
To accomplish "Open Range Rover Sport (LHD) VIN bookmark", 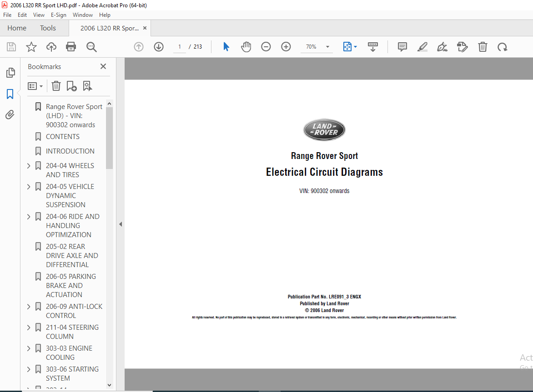I will tap(74, 116).
